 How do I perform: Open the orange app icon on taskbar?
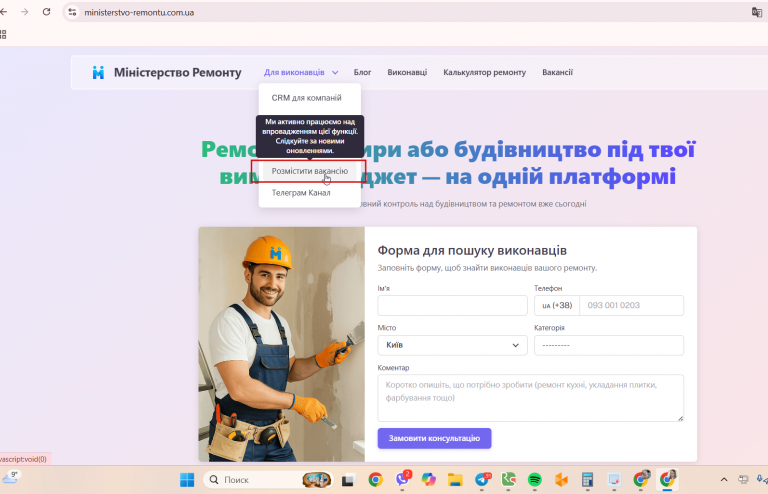(x=561, y=480)
